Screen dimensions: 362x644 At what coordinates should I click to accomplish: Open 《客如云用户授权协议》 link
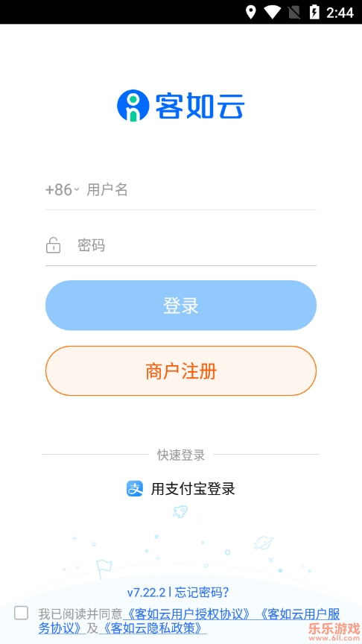tap(186, 614)
